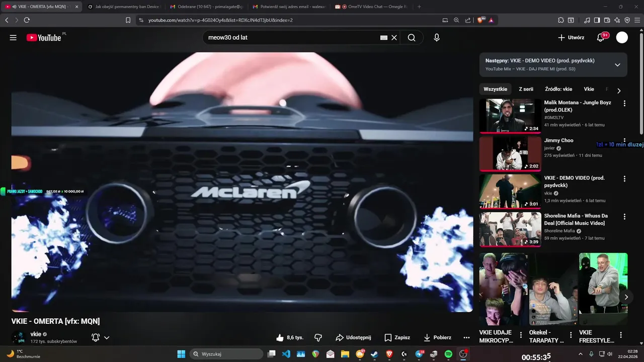Open options for VKIE FREESTYLE short
Viewport: 644px width, 362px height.
[x=621, y=335]
